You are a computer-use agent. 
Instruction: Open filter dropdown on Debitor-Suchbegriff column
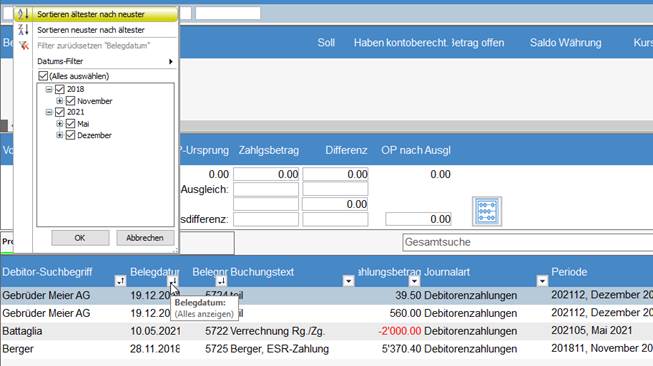coord(120,281)
